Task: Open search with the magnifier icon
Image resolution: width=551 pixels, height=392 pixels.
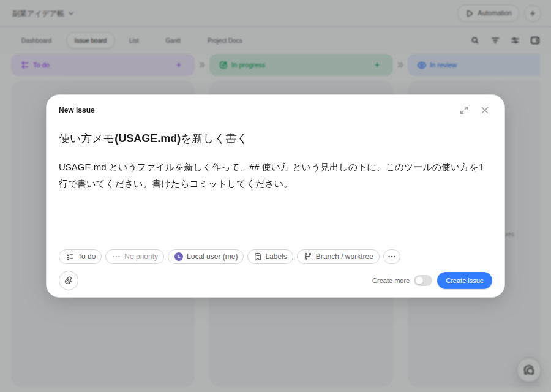Action: point(474,40)
